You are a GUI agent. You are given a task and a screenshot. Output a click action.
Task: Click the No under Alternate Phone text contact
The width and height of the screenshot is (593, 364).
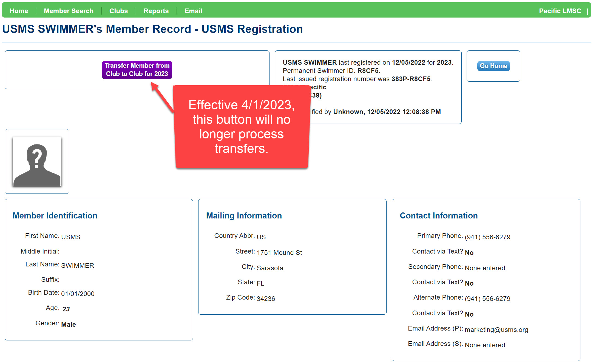click(x=469, y=314)
